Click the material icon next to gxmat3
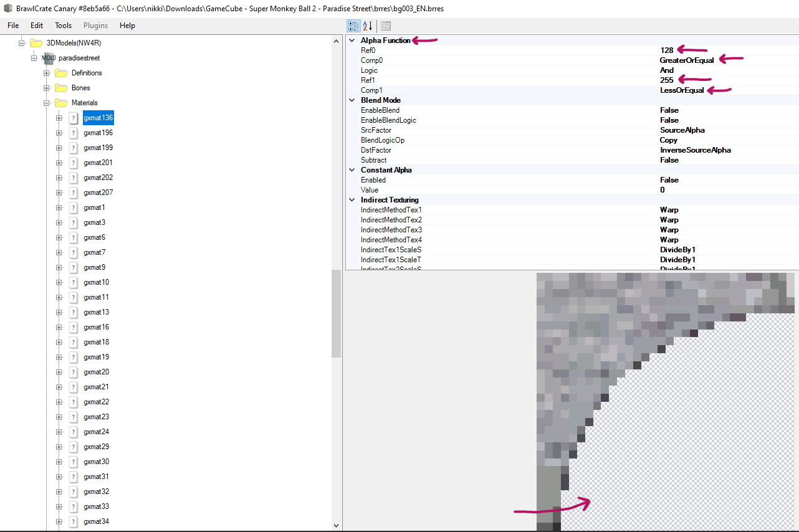 point(74,222)
